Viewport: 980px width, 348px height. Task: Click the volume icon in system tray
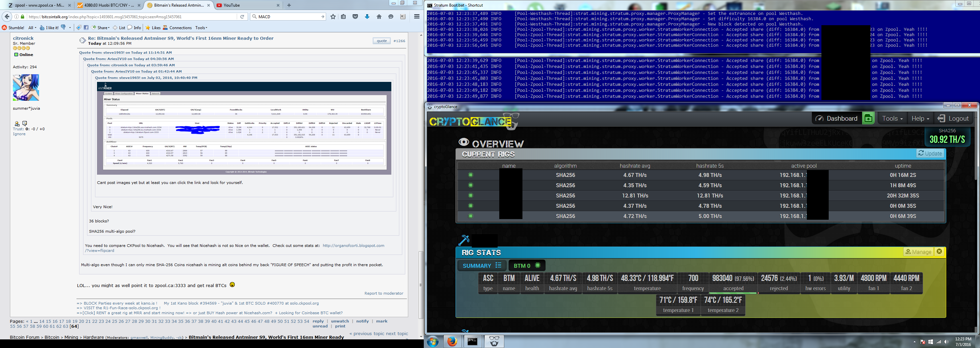click(x=946, y=342)
